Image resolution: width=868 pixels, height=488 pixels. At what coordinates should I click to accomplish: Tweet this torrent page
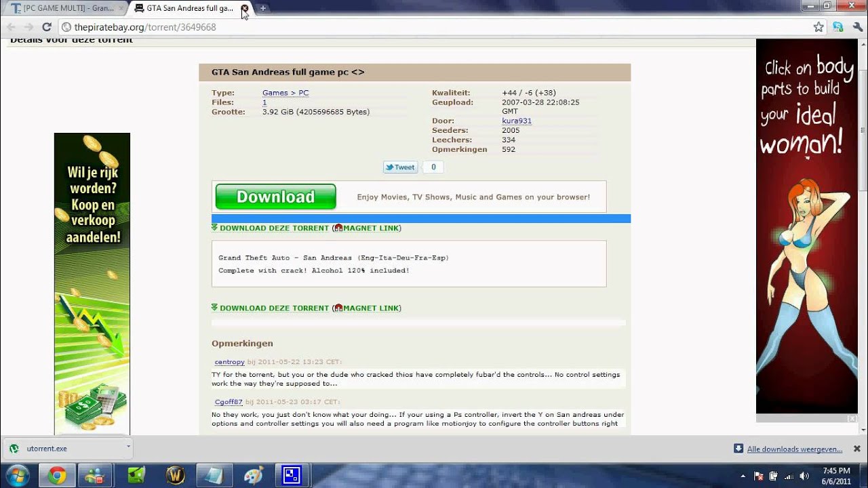click(400, 167)
